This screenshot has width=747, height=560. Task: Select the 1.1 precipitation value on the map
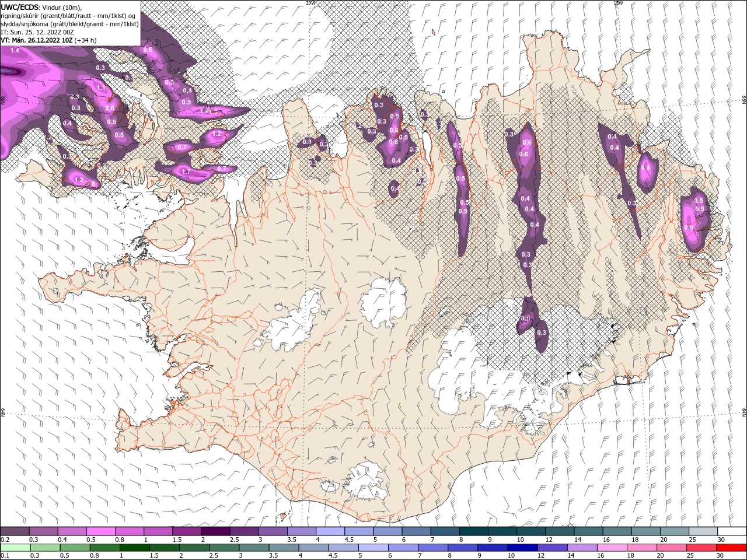tap(101, 88)
